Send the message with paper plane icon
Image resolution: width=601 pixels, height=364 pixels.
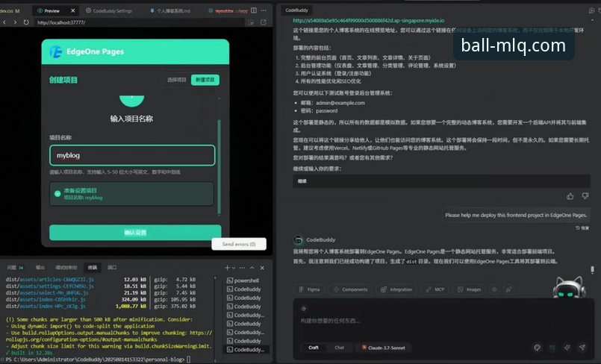click(582, 348)
